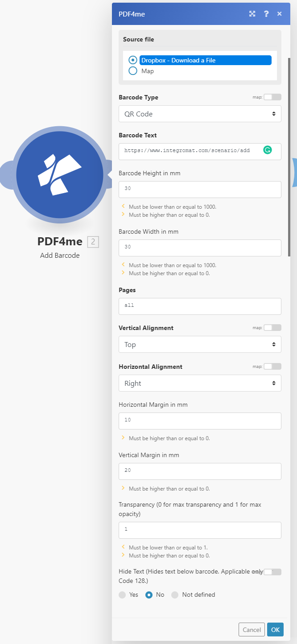Click OK to save the barcode settings

click(275, 629)
